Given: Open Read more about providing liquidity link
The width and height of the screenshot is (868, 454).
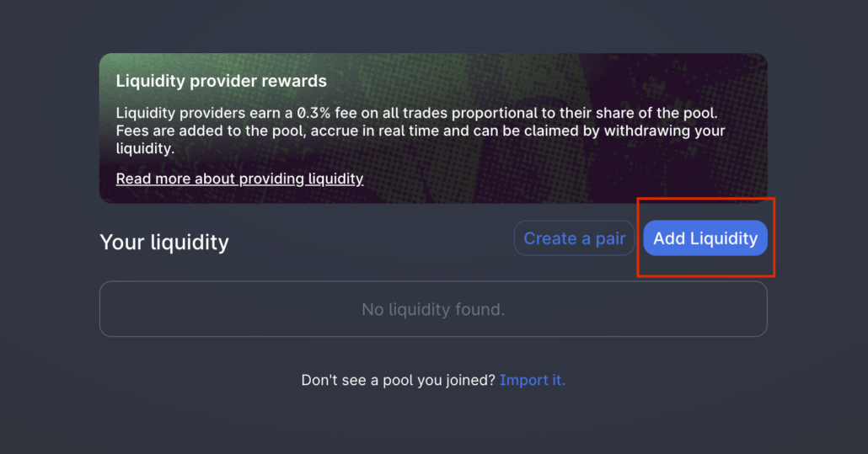Looking at the screenshot, I should (x=239, y=179).
